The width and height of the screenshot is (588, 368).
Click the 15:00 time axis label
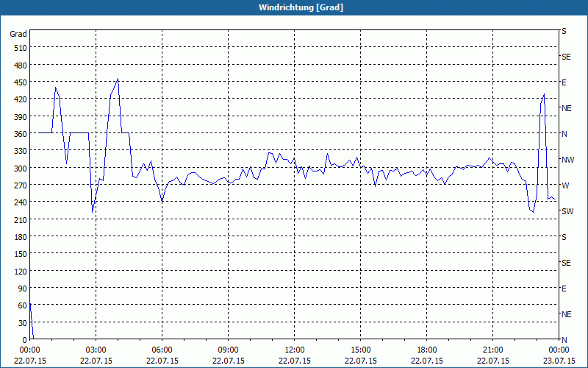(360, 350)
